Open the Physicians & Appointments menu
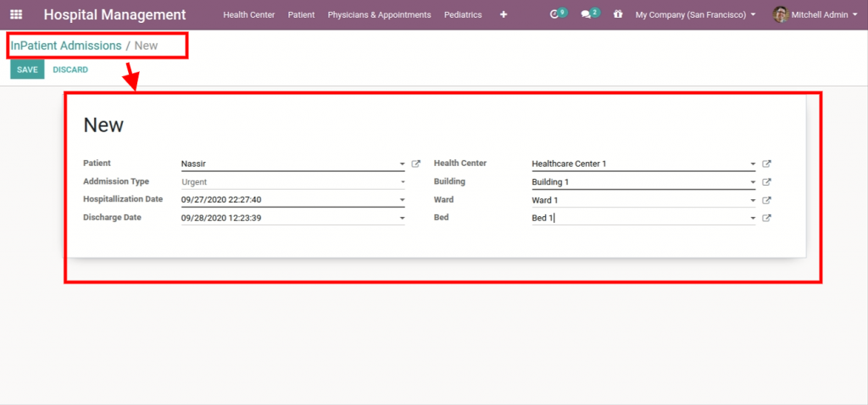Screen dimensions: 868x405 [379, 14]
